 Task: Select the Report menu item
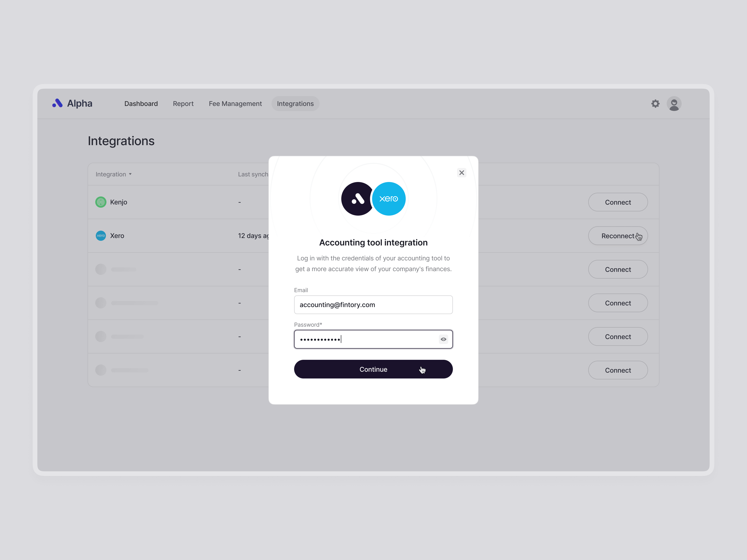click(183, 104)
